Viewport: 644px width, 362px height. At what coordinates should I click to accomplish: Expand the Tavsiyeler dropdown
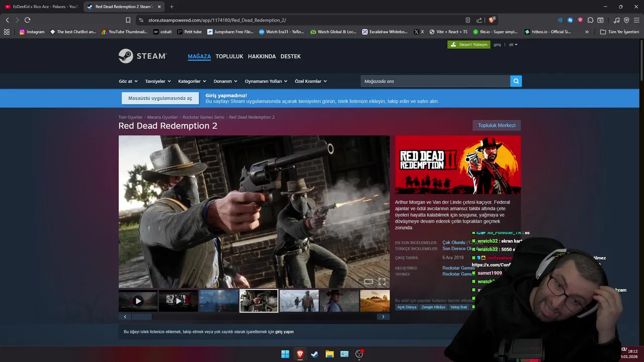(158, 81)
